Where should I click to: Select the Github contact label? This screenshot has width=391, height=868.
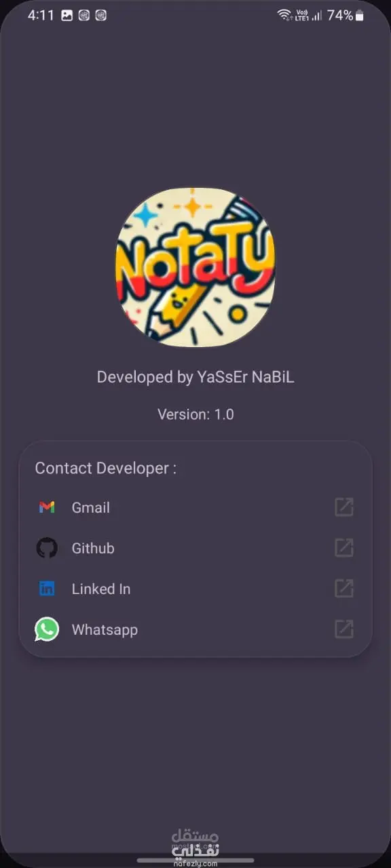click(93, 549)
